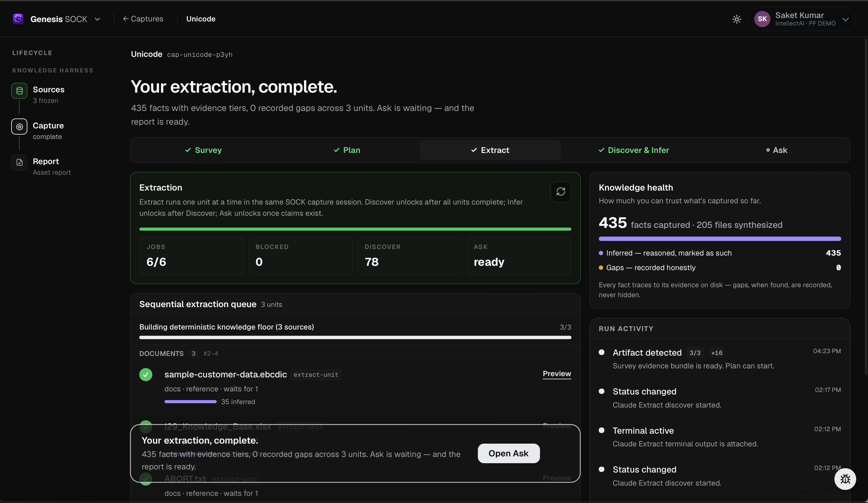Select the Capture target icon in sidebar
The height and width of the screenshot is (503, 868).
pos(19,127)
